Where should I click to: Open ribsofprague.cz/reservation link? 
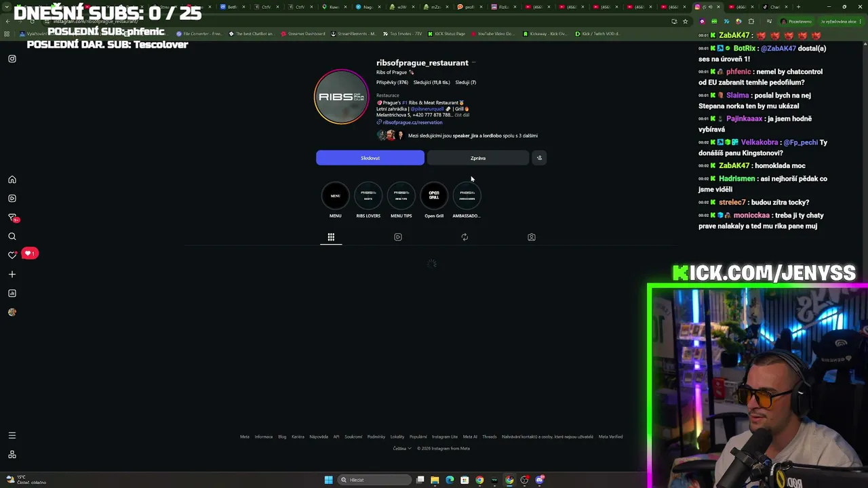(412, 123)
